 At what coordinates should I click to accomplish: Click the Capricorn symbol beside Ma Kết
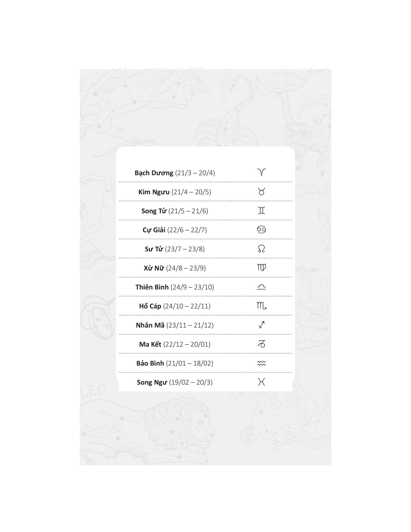(261, 344)
